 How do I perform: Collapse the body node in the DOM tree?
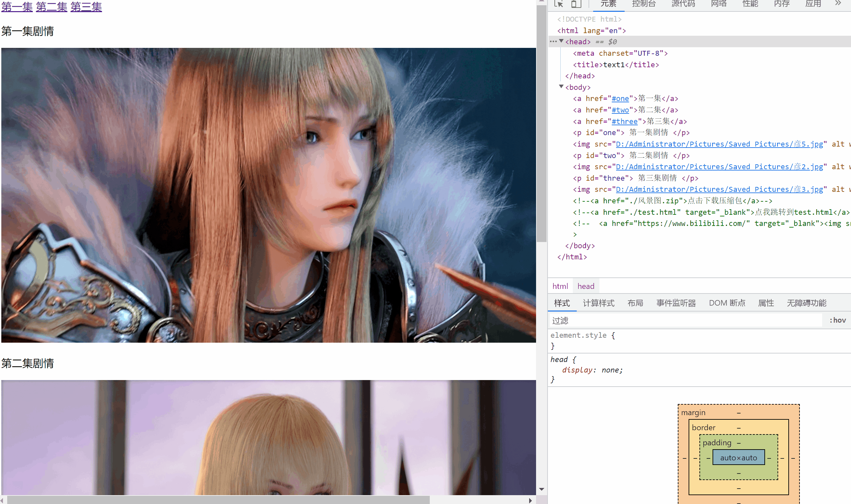click(561, 87)
